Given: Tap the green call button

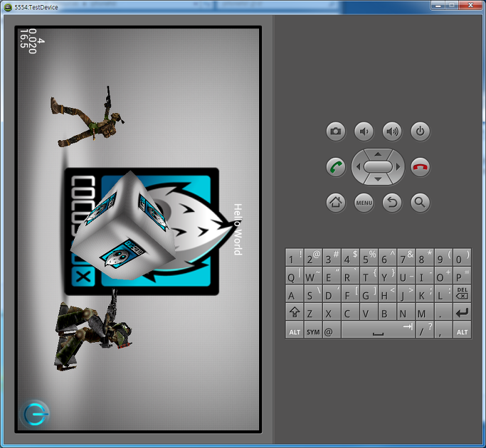Looking at the screenshot, I should [x=336, y=167].
